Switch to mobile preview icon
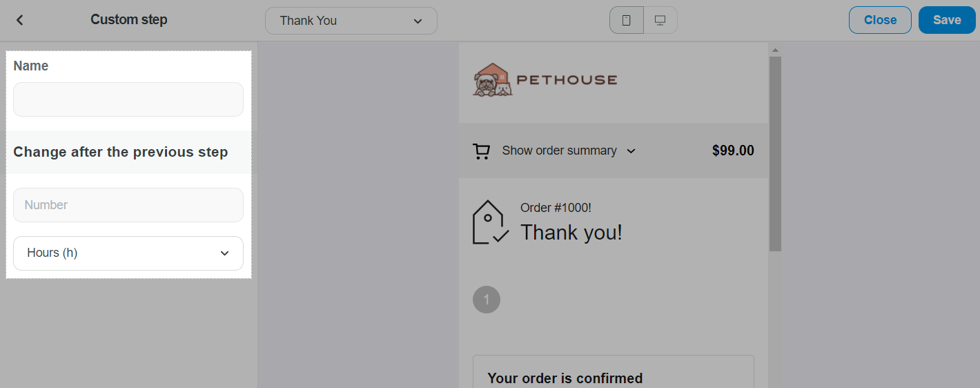This screenshot has height=388, width=980. click(627, 20)
